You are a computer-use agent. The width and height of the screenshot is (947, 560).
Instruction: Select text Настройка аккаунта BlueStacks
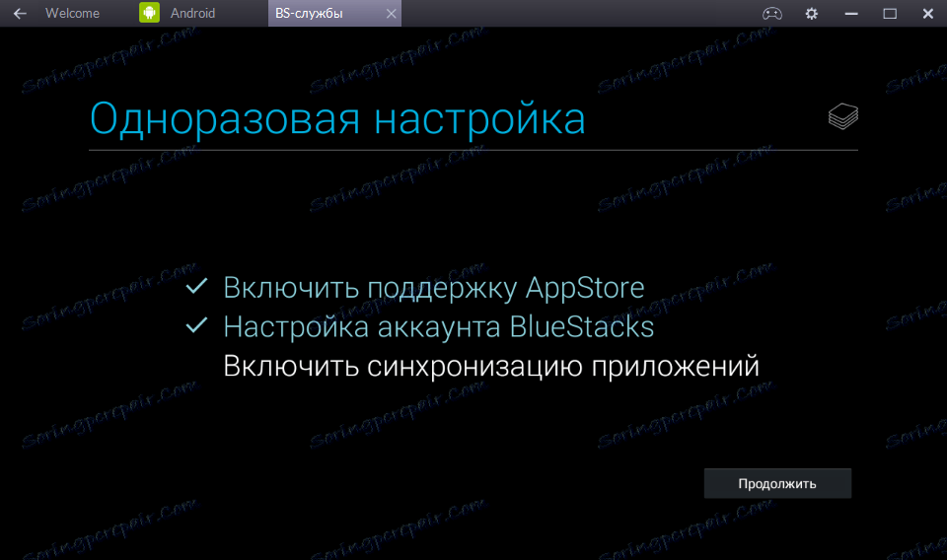(438, 327)
